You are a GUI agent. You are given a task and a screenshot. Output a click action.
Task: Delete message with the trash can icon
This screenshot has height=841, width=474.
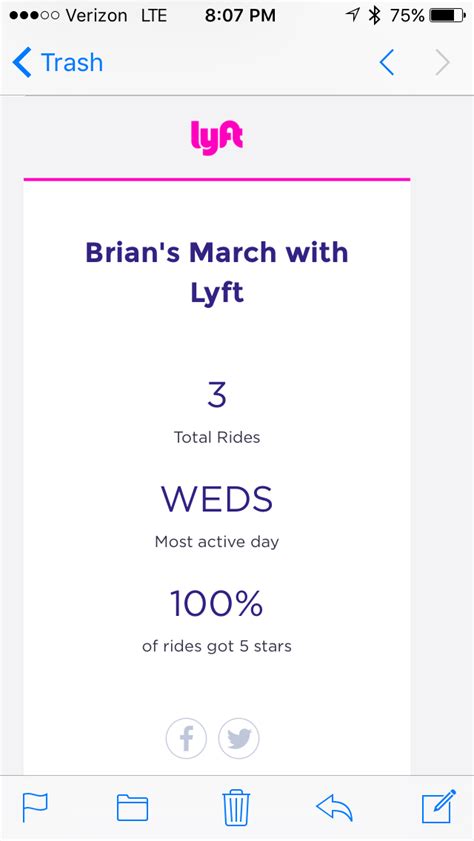[x=236, y=807]
